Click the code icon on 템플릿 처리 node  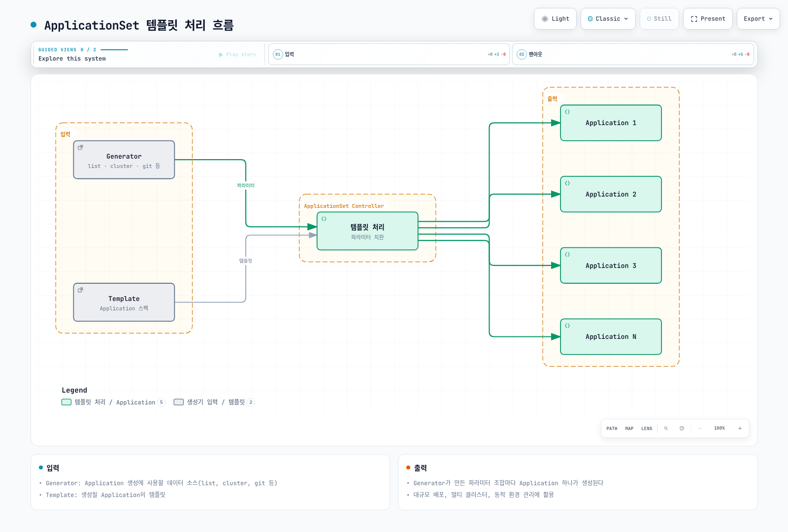click(324, 219)
